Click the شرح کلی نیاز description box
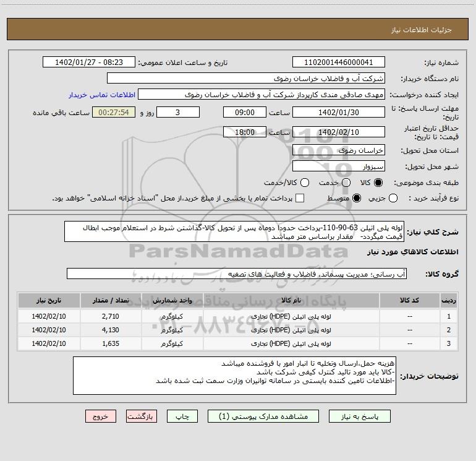 tap(234, 231)
